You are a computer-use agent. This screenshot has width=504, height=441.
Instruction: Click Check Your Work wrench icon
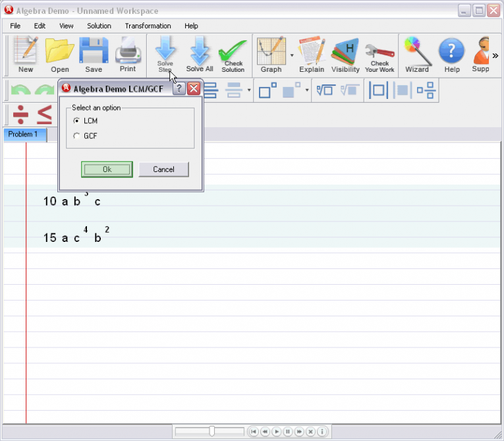coord(379,57)
